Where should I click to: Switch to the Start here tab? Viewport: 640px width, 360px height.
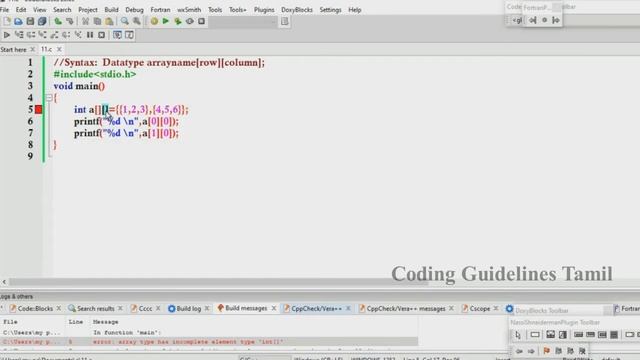[13, 50]
